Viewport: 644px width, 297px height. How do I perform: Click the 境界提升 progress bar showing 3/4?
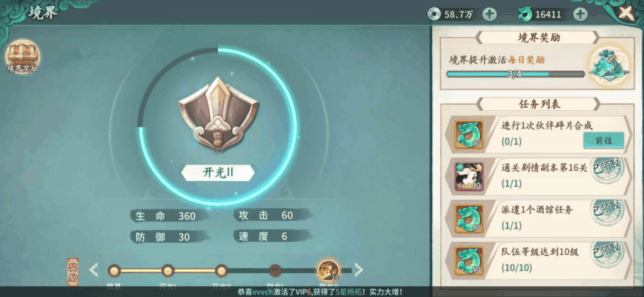pyautogui.click(x=516, y=74)
